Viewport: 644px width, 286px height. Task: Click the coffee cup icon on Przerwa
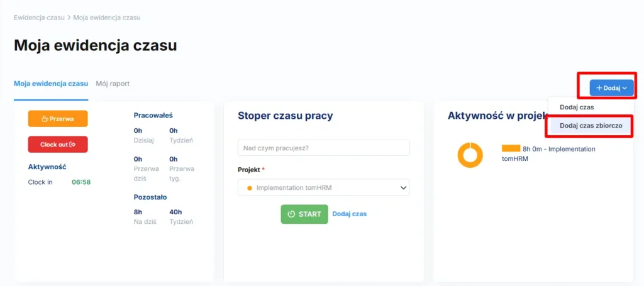45,119
